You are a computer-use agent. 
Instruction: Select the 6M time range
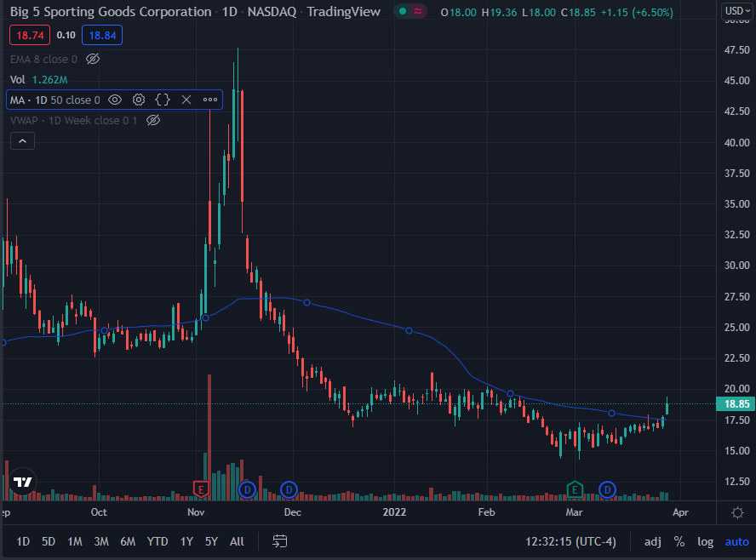[x=128, y=541]
